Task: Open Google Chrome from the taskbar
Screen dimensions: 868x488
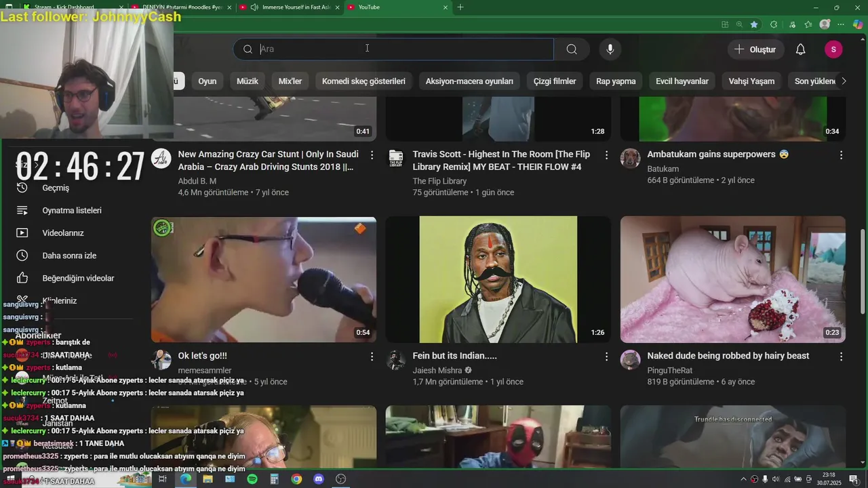Action: (296, 479)
